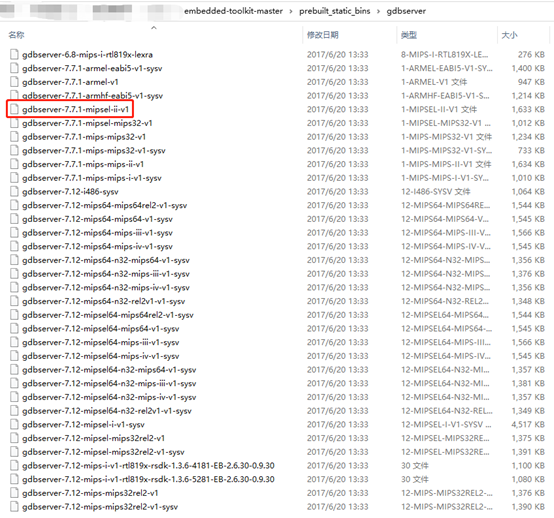This screenshot has width=554, height=518.
Task: Click the file icon of gdbserver-7.12-mipsel64-mips64rel2-v1-sysv
Action: (14, 315)
